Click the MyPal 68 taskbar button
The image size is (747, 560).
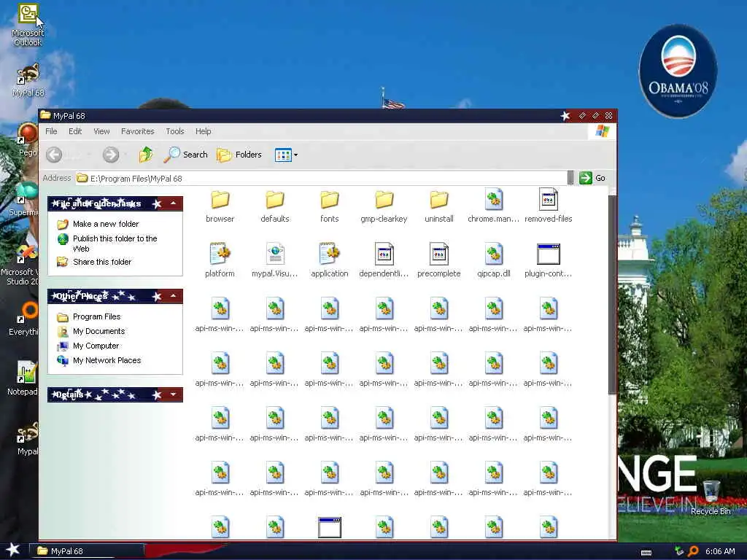(x=88, y=551)
